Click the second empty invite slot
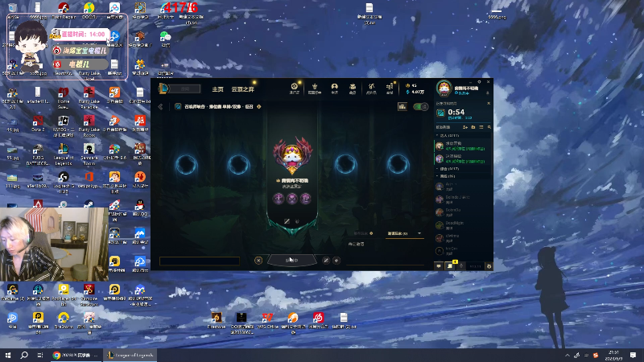Viewport: 644px width, 362px height. point(238,165)
